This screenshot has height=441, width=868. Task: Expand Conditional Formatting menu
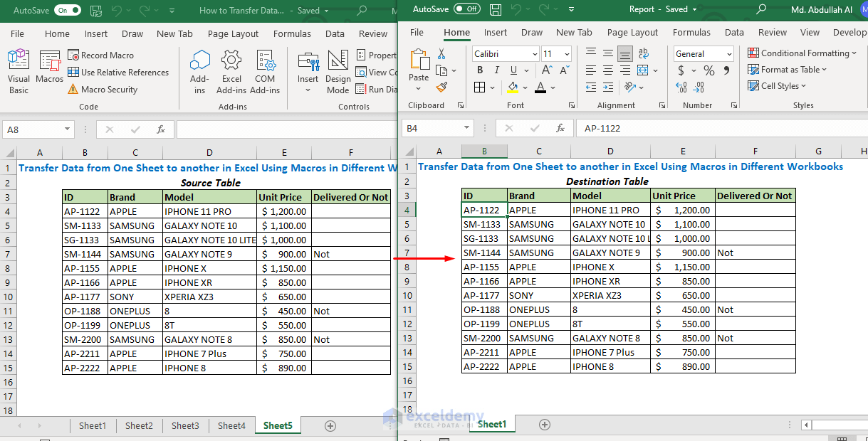[x=802, y=53]
